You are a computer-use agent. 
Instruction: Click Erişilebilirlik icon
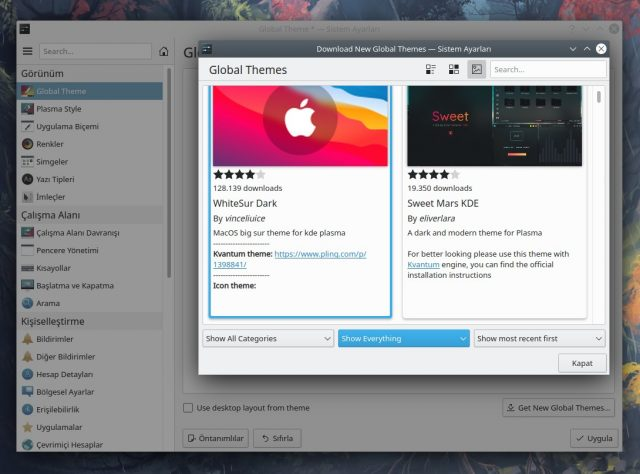pos(27,409)
